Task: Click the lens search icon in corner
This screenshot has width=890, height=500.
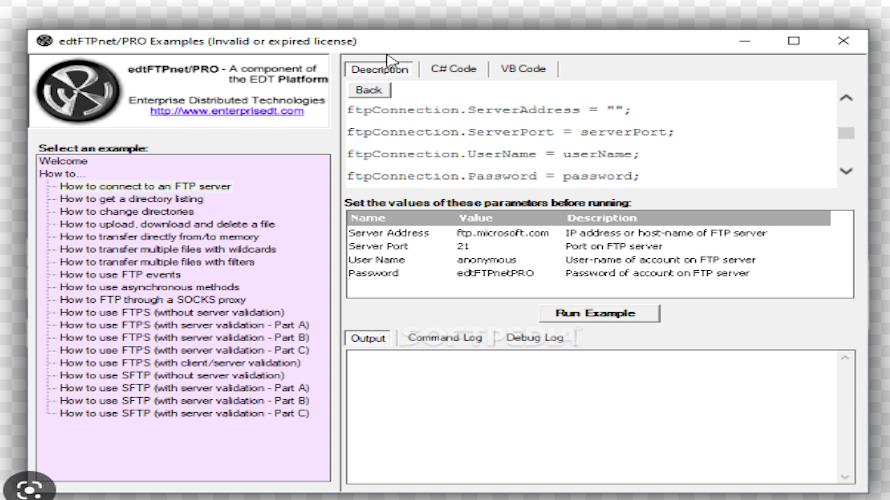Action: [x=29, y=489]
